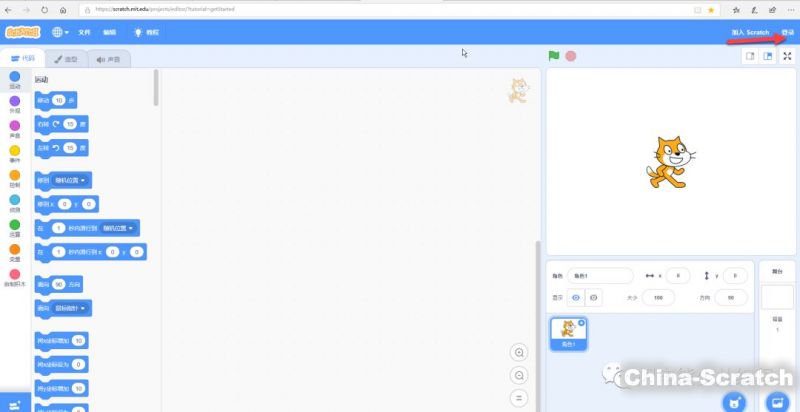Open the 文件 menu

coord(85,32)
